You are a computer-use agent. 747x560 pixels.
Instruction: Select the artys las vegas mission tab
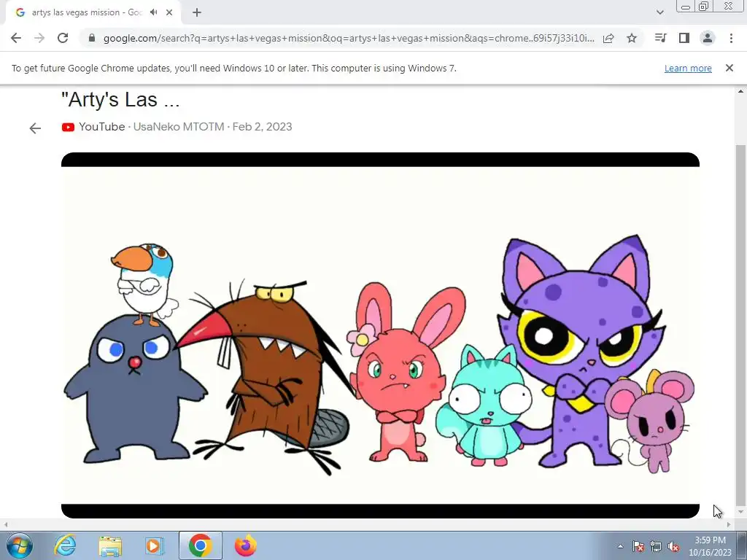[93, 12]
